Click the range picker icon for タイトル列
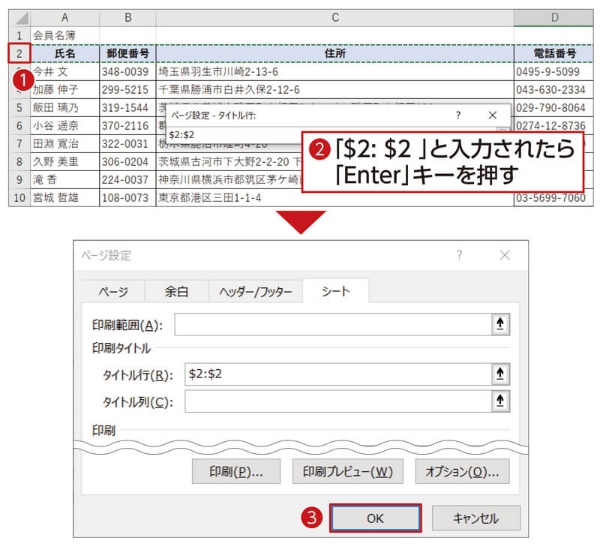This screenshot has height=547, width=600. click(500, 401)
